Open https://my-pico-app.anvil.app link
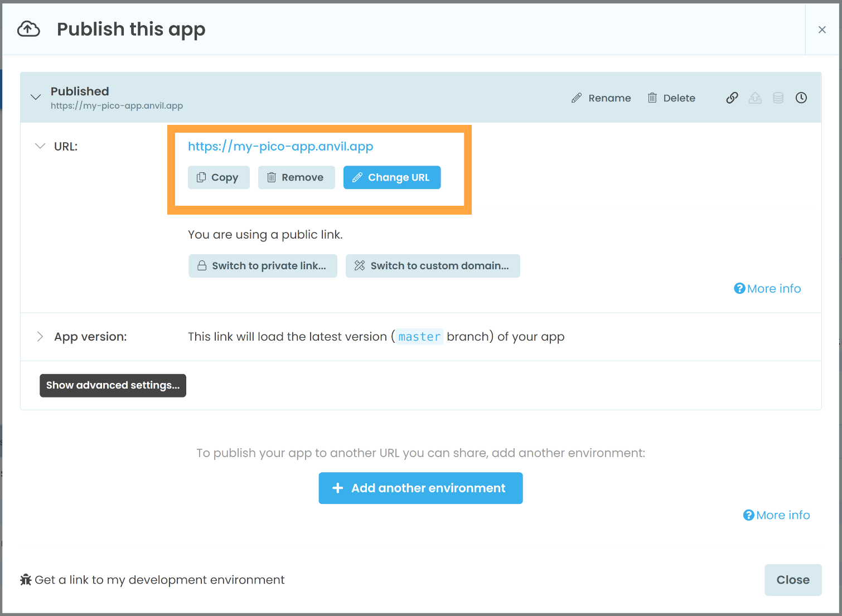 (x=280, y=146)
